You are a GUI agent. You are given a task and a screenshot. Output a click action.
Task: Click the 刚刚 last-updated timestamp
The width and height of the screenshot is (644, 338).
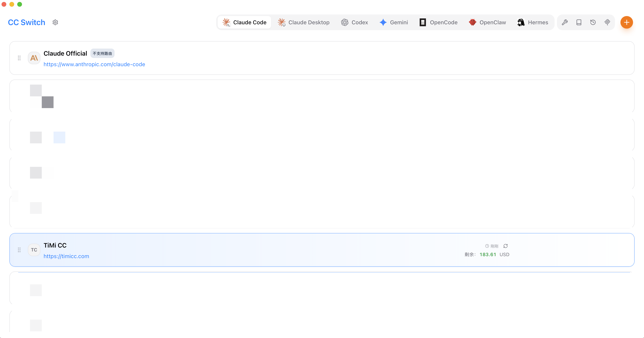click(494, 246)
